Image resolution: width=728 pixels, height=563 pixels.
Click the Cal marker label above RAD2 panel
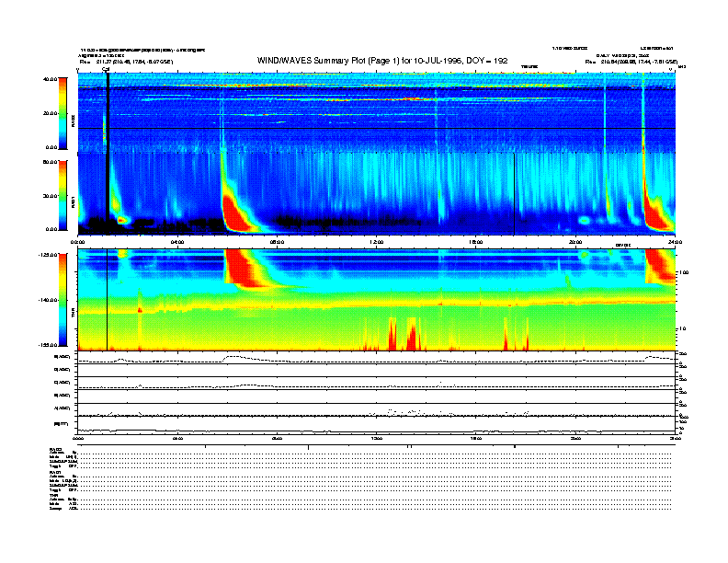coord(106,70)
